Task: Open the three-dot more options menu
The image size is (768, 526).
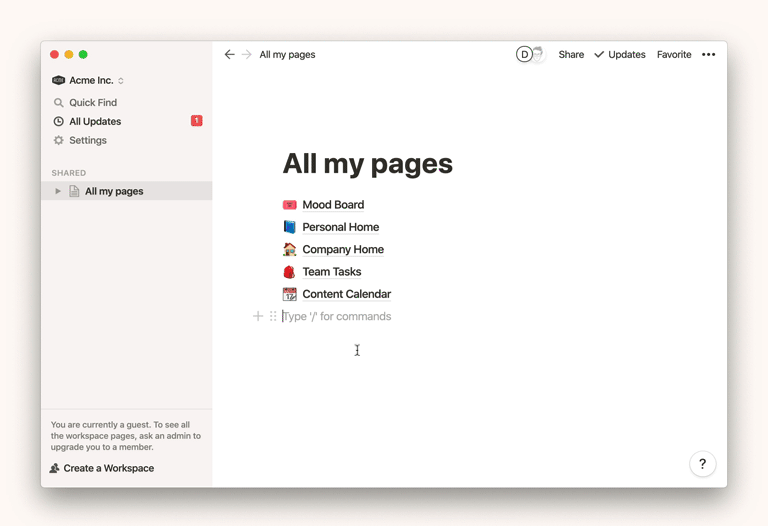Action: click(708, 55)
